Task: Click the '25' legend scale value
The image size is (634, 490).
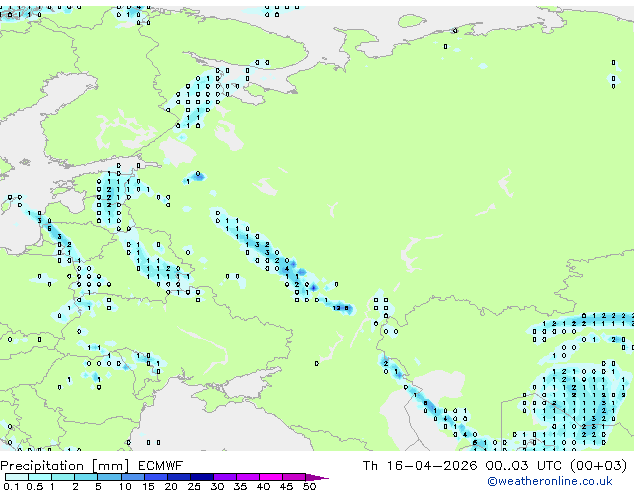Action: pyautogui.click(x=194, y=486)
